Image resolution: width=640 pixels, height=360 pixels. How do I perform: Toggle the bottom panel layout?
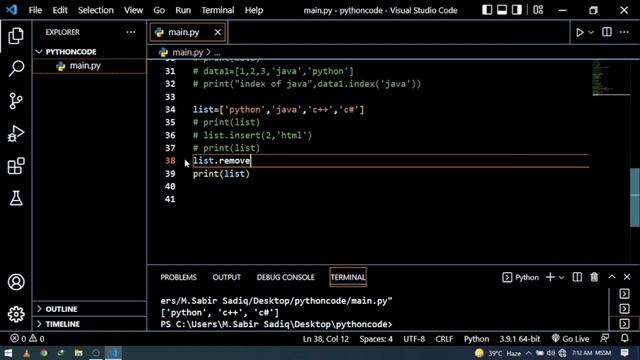[x=502, y=10]
